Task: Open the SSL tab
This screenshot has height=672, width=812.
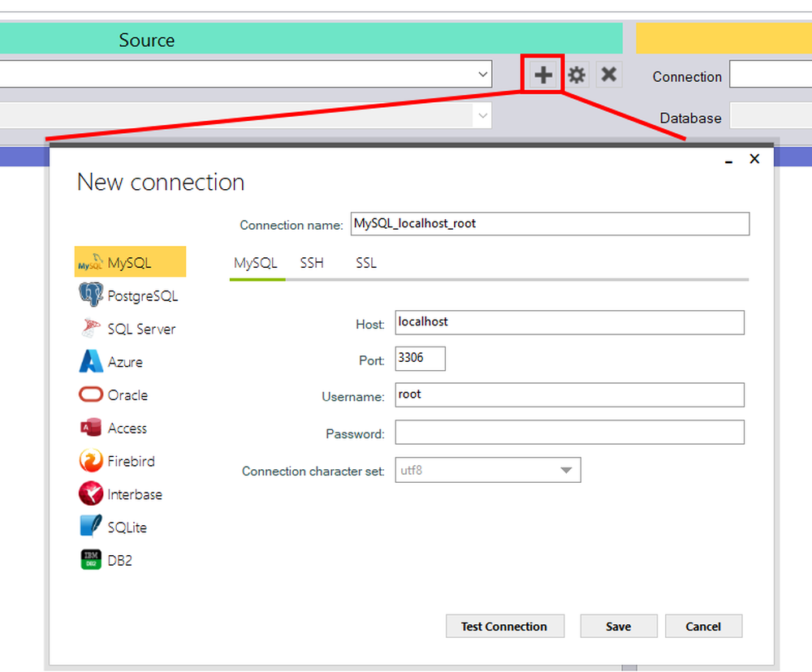Action: coord(366,263)
